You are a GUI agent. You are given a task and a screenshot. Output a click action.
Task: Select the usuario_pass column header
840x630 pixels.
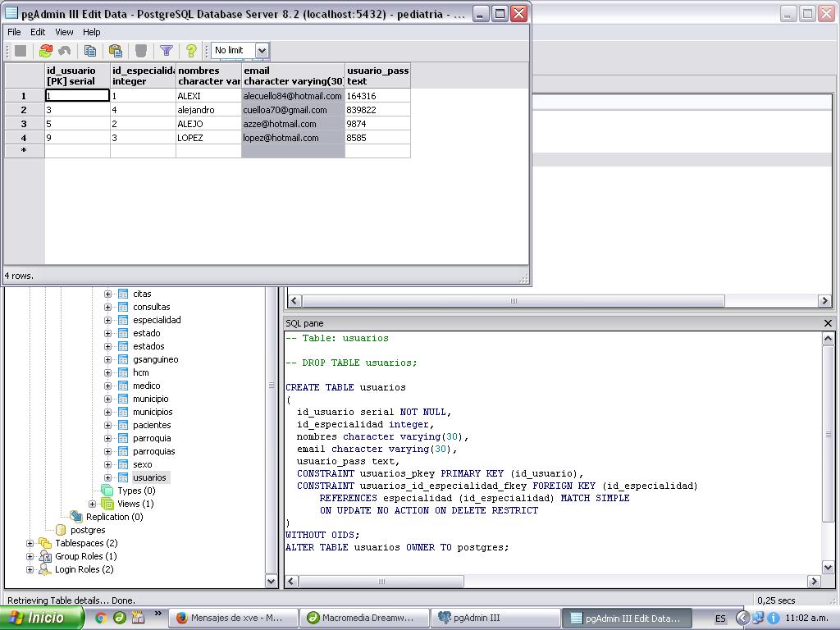tap(377, 75)
